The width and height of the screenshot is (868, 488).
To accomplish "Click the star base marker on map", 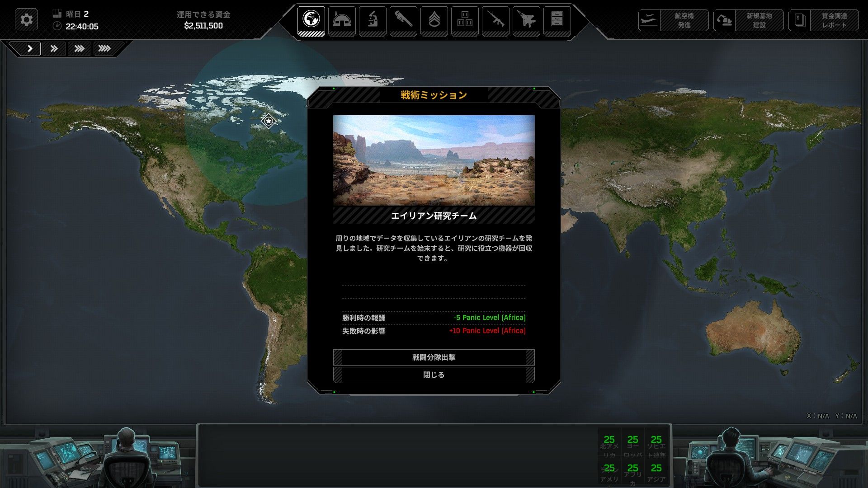I will [269, 121].
